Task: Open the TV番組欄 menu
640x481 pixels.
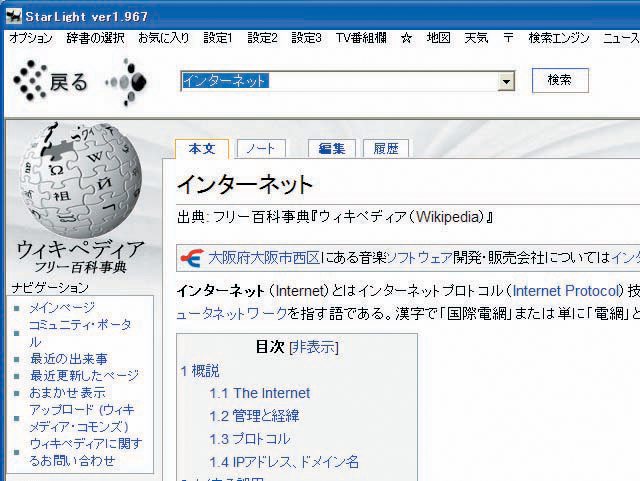Action: [361, 38]
